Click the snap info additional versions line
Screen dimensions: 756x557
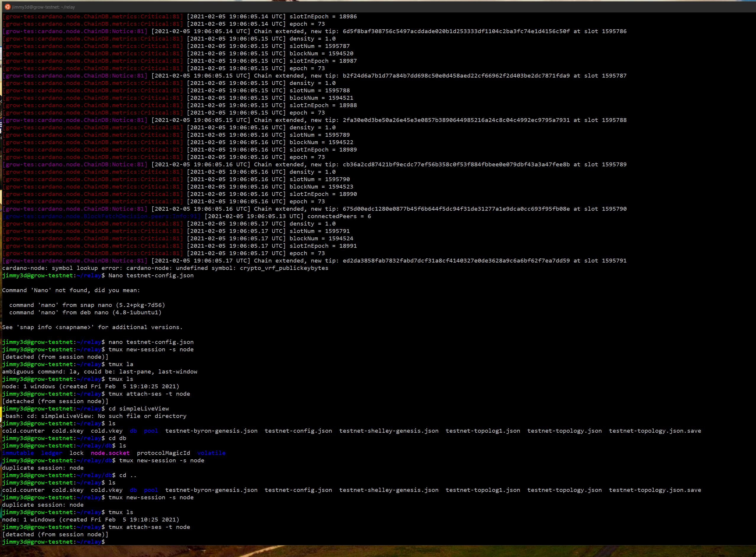92,327
